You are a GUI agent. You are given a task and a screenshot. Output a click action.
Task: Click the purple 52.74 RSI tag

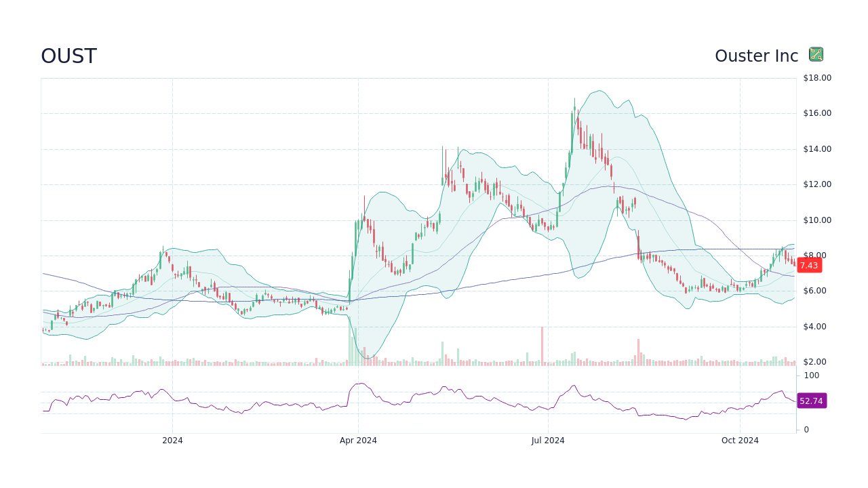click(x=811, y=401)
